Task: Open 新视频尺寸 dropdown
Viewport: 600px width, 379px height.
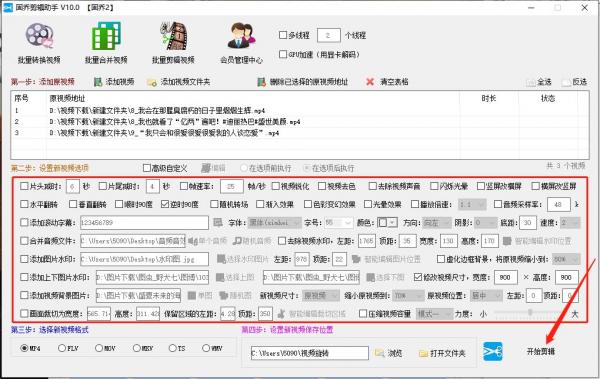Action: (x=321, y=296)
